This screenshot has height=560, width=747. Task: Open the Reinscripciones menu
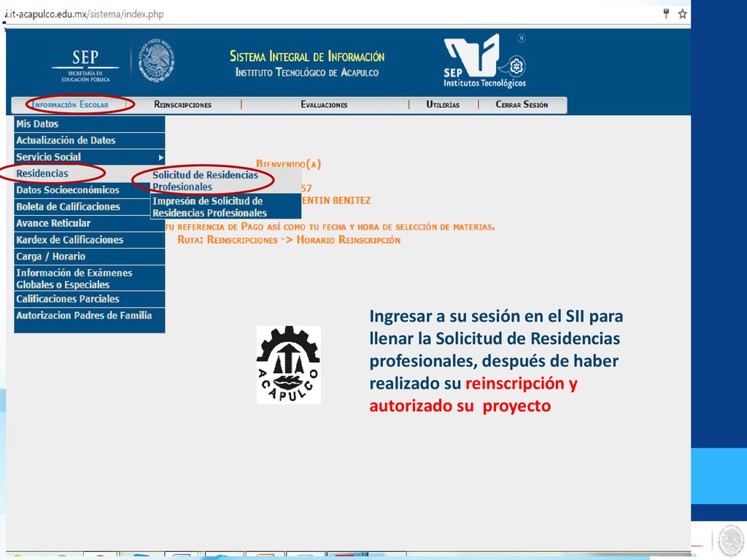point(182,105)
